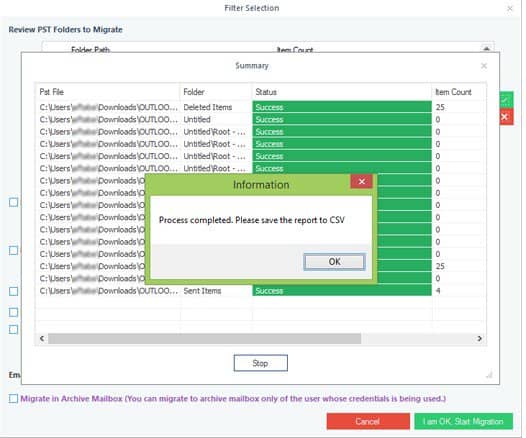Click the red X icon beside the folder list
The height and width of the screenshot is (438, 526).
click(506, 117)
